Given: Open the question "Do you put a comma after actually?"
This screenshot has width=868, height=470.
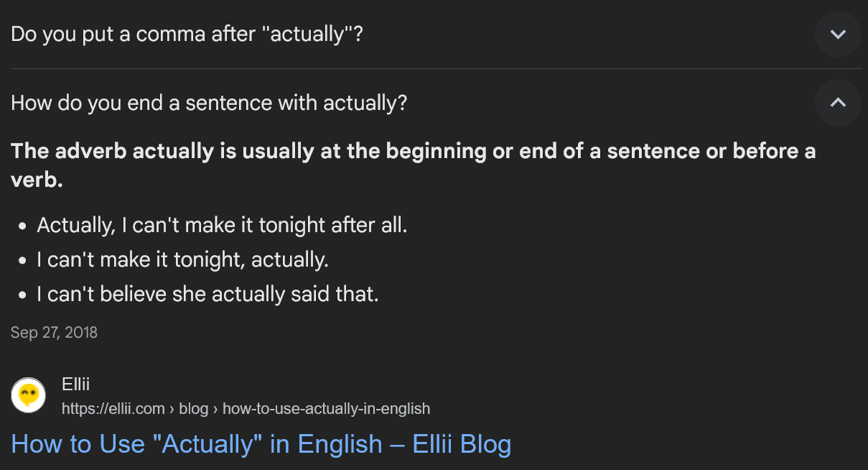Looking at the screenshot, I should (x=187, y=34).
